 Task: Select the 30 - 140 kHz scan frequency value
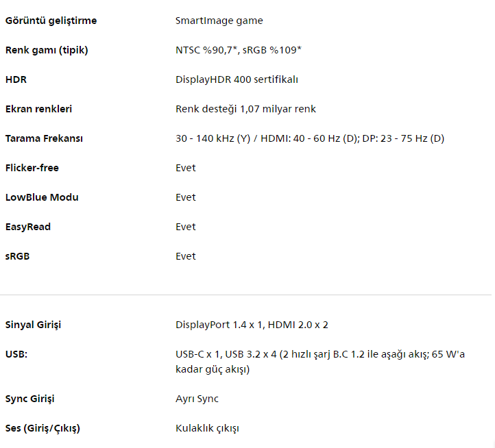pyautogui.click(x=310, y=138)
